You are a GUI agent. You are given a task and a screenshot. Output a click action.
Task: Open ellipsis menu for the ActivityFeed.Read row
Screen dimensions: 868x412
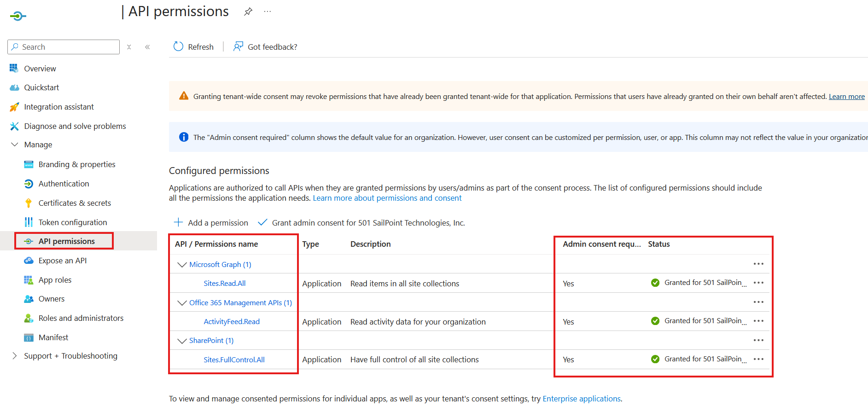(x=758, y=321)
